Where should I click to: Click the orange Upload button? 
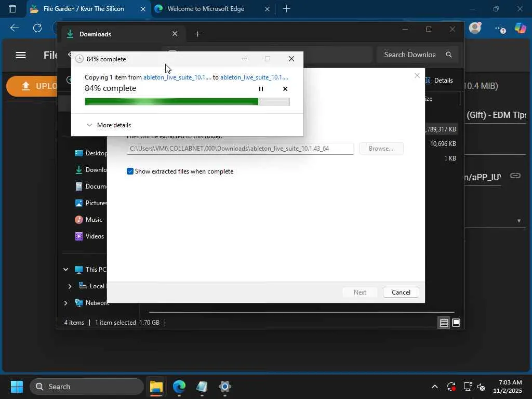point(33,86)
